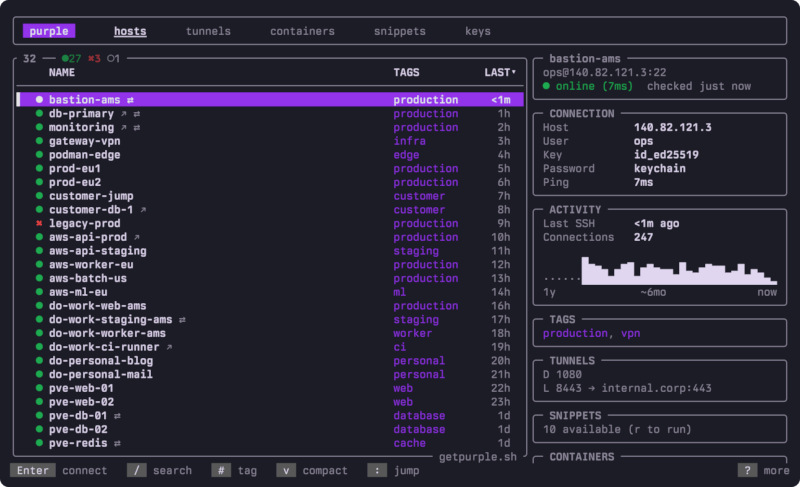Click the cache tag on pve-redis
800x487 pixels.
[x=409, y=444]
